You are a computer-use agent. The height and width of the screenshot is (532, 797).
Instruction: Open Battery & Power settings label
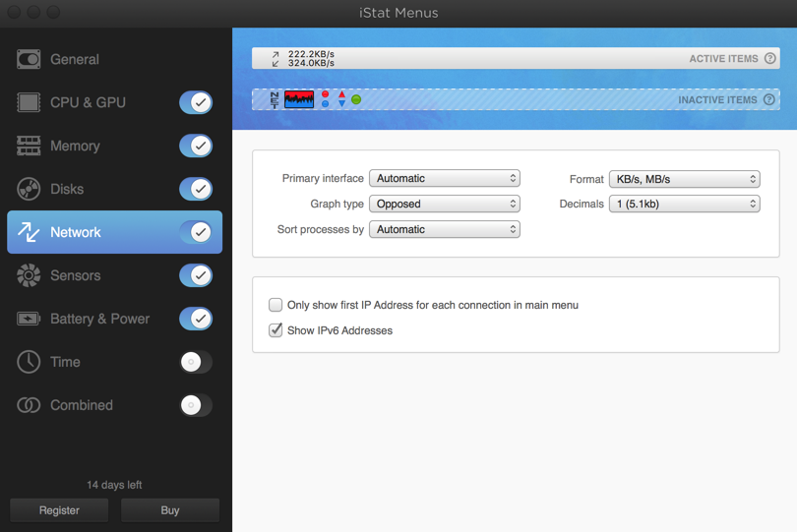99,319
